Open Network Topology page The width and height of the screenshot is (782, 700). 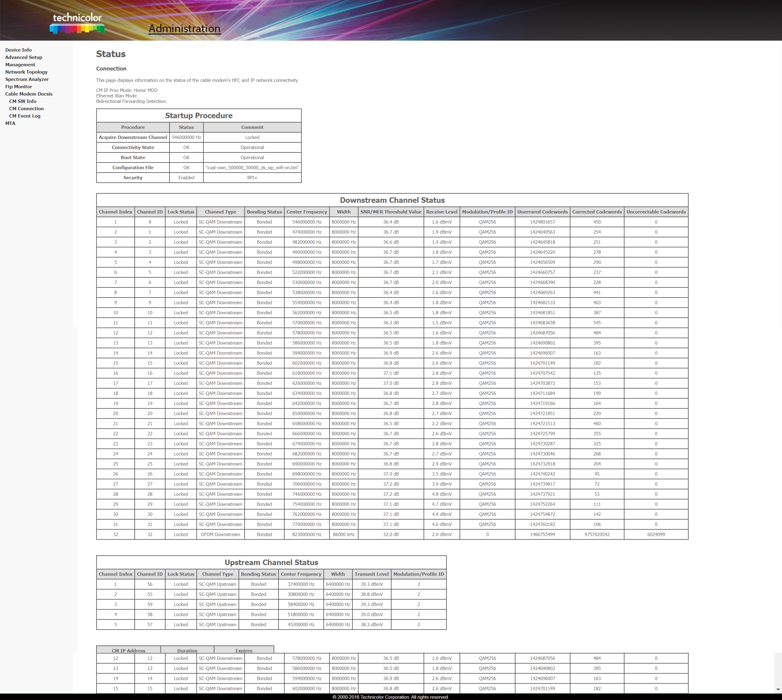(x=26, y=72)
